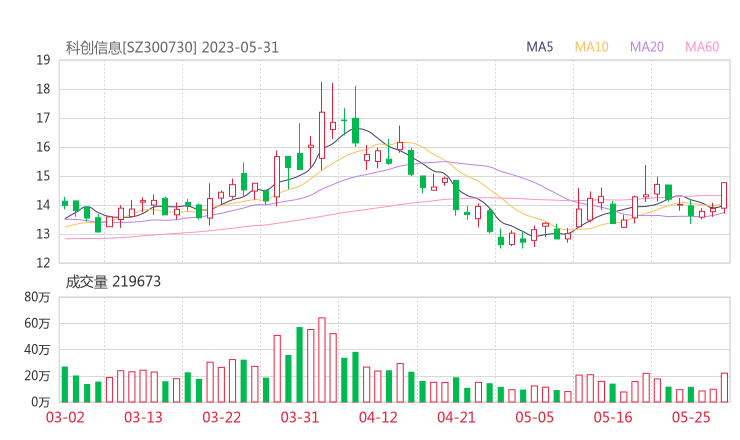The image size is (740, 440).
Task: Select the last volume bar at the right edge
Action: 724,388
